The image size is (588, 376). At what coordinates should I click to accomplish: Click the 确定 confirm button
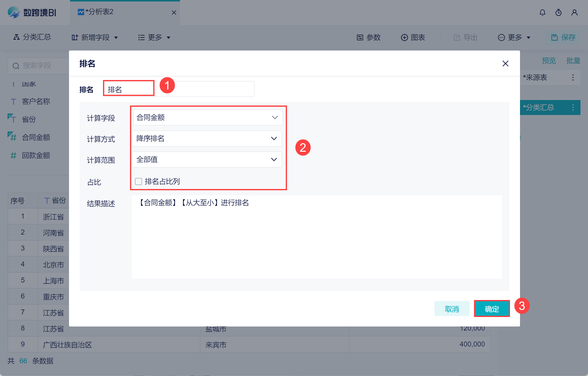coord(491,309)
